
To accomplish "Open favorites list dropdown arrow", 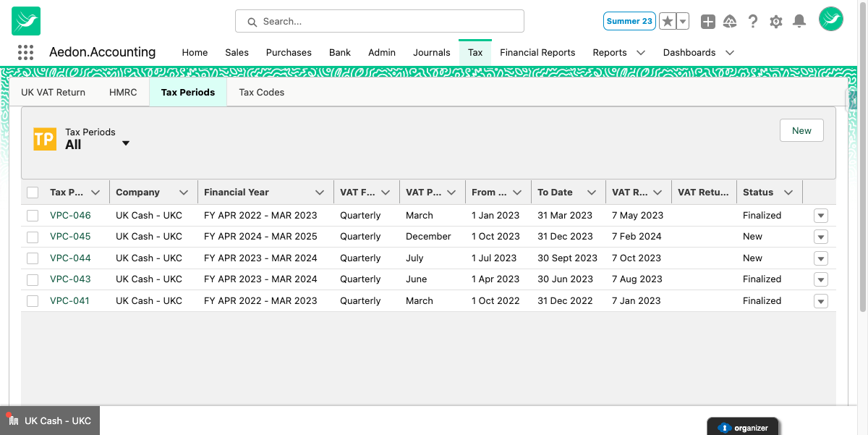I will (683, 21).
